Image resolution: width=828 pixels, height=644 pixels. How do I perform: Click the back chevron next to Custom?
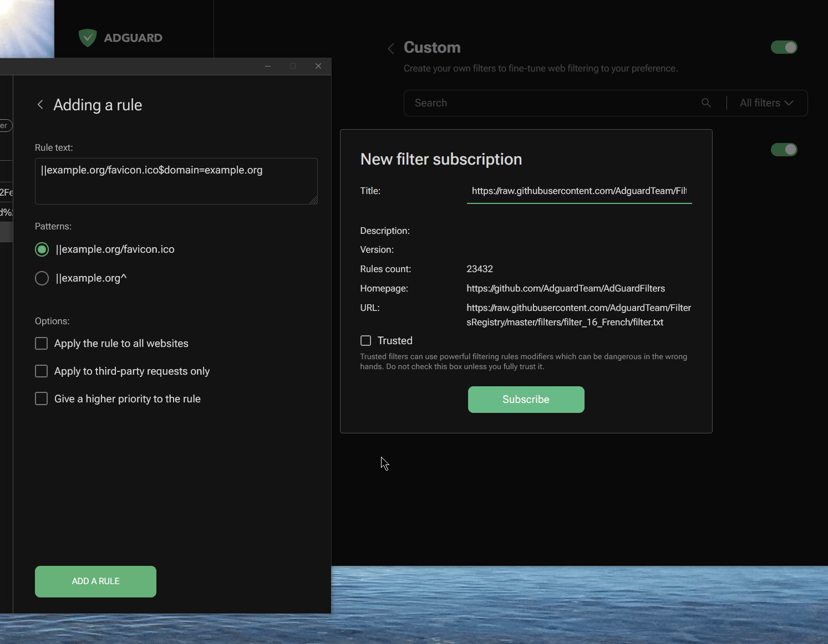coord(390,49)
